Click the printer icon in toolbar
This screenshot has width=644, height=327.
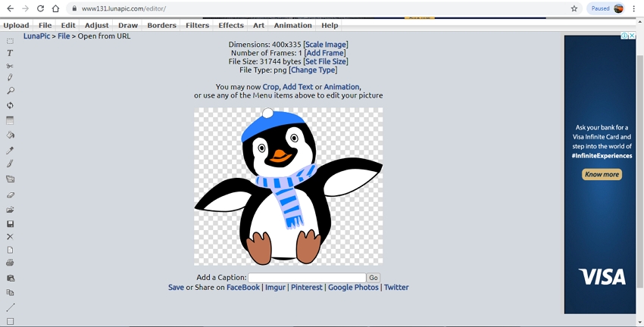pyautogui.click(x=10, y=263)
